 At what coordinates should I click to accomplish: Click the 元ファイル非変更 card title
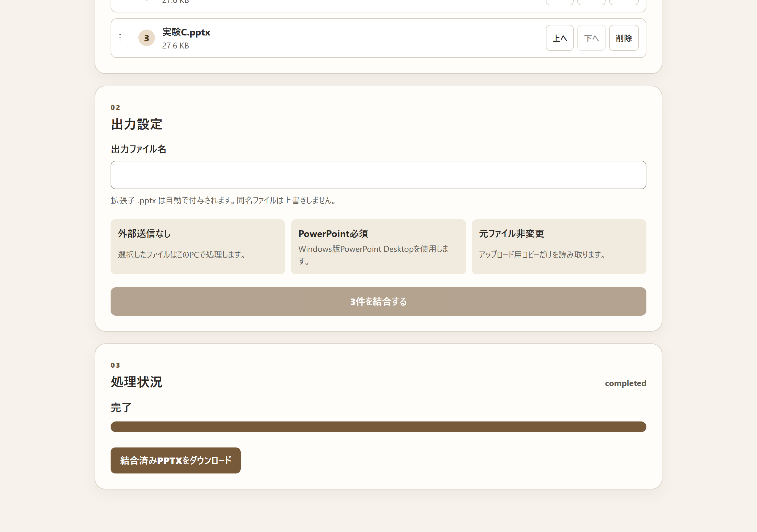point(511,234)
